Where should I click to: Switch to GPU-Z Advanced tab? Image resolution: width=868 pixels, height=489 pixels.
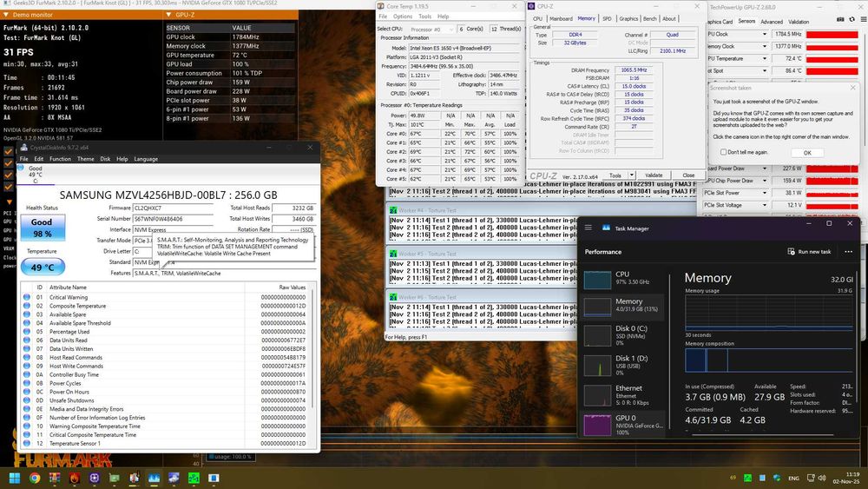(771, 22)
